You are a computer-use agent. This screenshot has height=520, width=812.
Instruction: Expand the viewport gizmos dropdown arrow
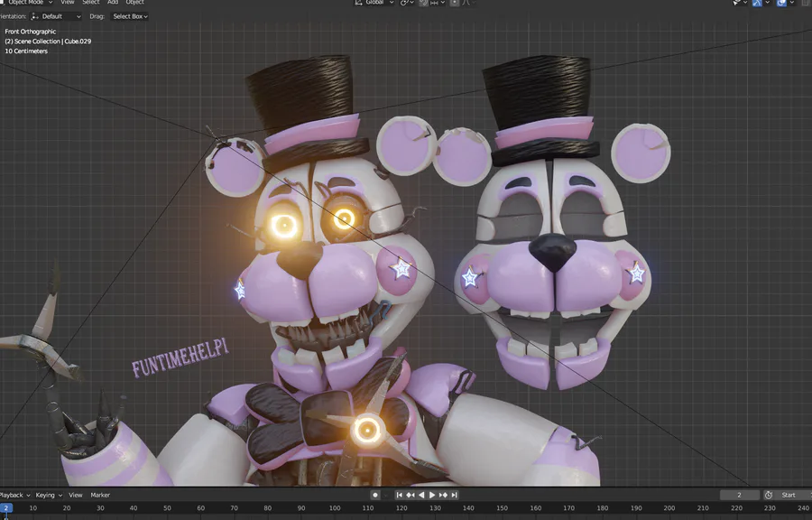tap(768, 3)
